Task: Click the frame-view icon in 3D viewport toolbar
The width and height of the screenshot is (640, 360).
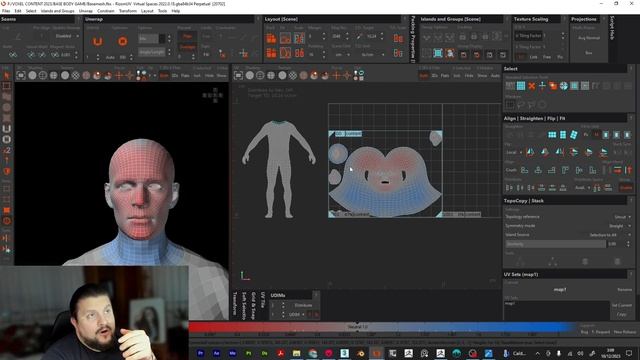Action: (21, 76)
